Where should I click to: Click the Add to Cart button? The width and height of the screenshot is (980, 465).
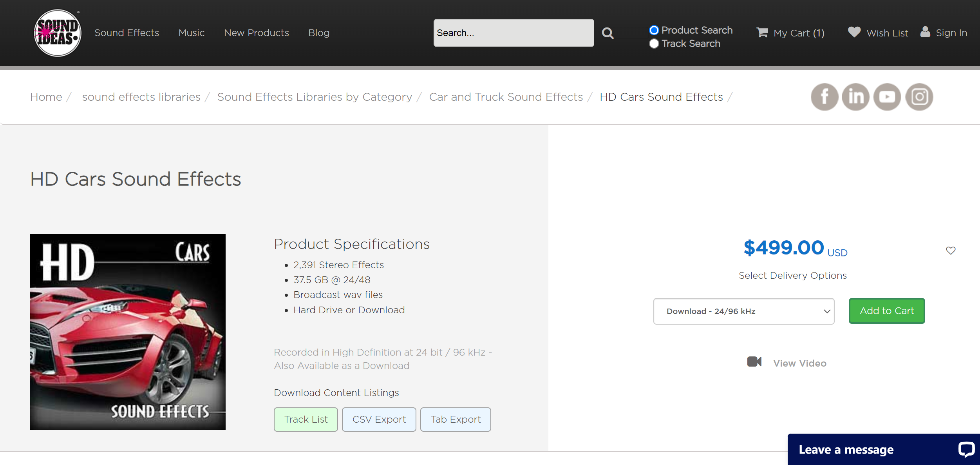[886, 311]
